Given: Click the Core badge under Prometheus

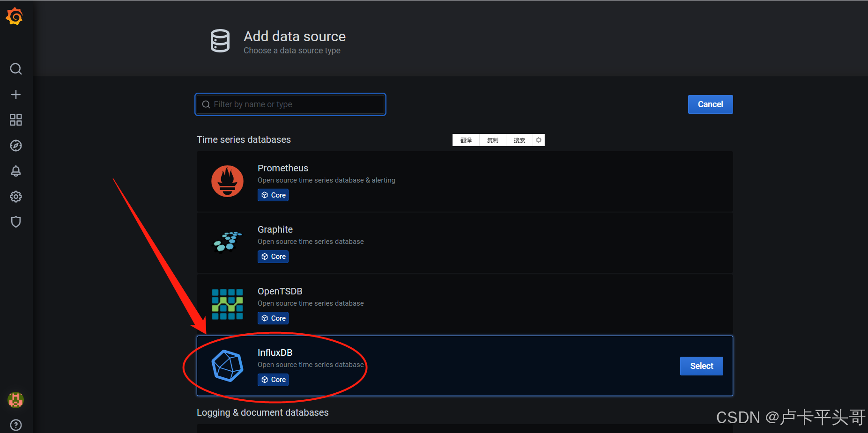Looking at the screenshot, I should (273, 195).
